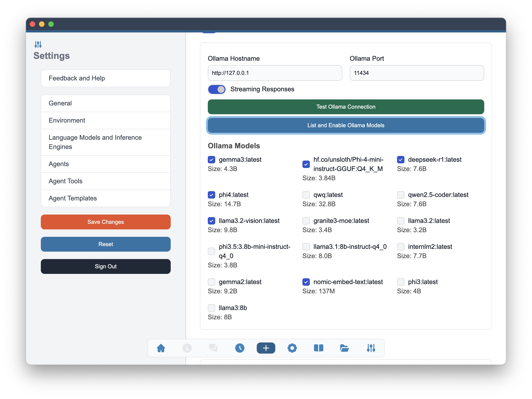532x399 pixels.
Task: Uncheck the deepseek-r1:latest model
Action: 401,160
